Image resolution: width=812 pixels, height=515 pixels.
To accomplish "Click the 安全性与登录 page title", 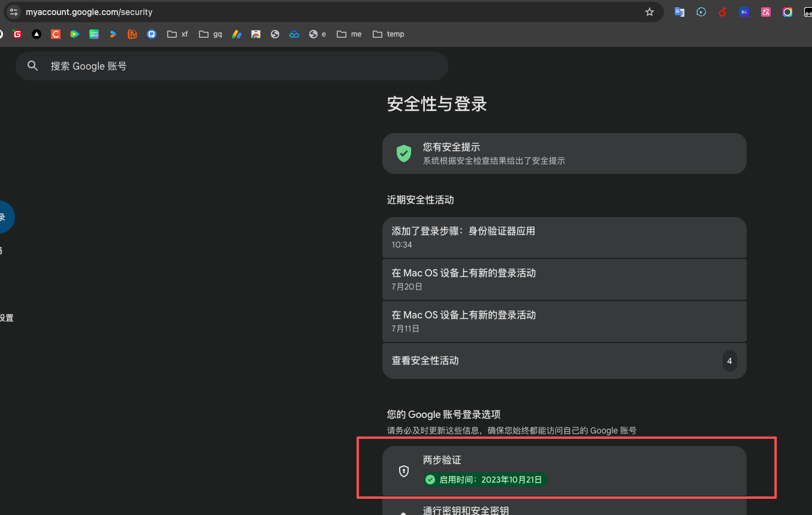I will point(437,104).
